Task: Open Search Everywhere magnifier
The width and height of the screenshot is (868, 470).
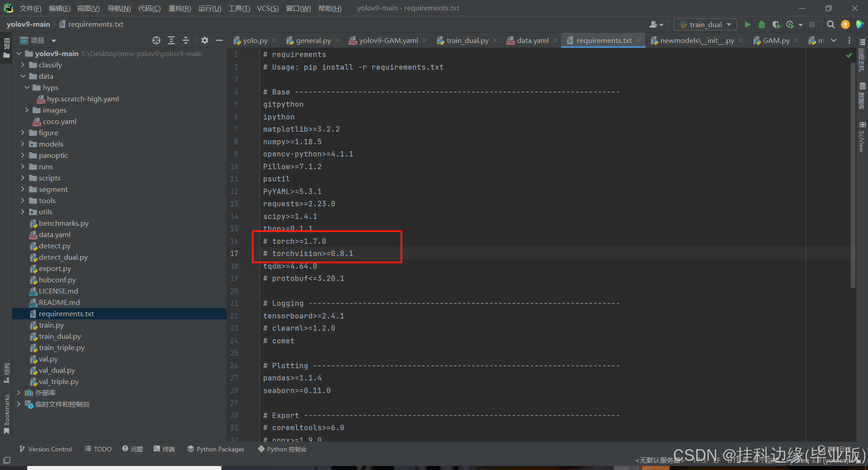Action: [830, 24]
